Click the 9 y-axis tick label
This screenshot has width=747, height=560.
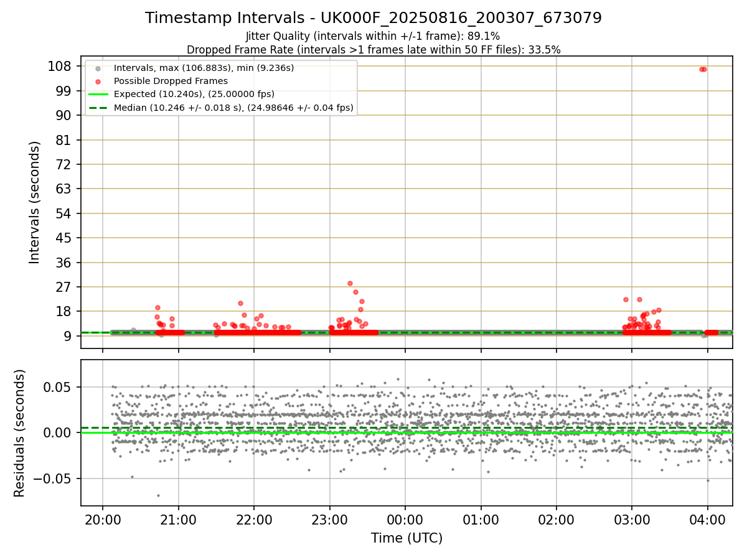click(67, 336)
